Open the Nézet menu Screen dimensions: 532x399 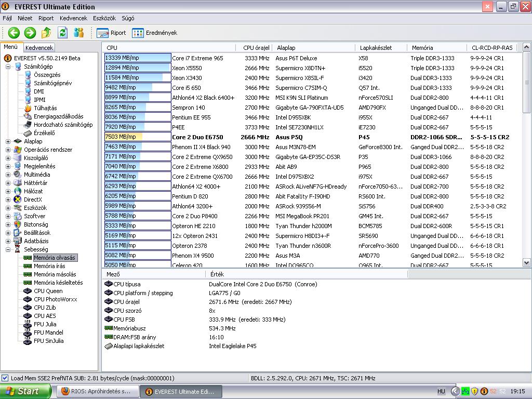[x=25, y=18]
